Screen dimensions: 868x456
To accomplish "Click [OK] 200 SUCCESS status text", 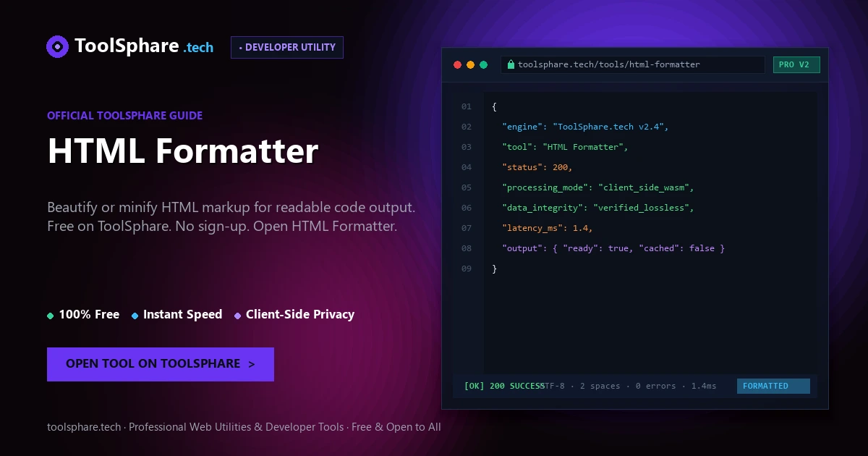I will coord(504,386).
